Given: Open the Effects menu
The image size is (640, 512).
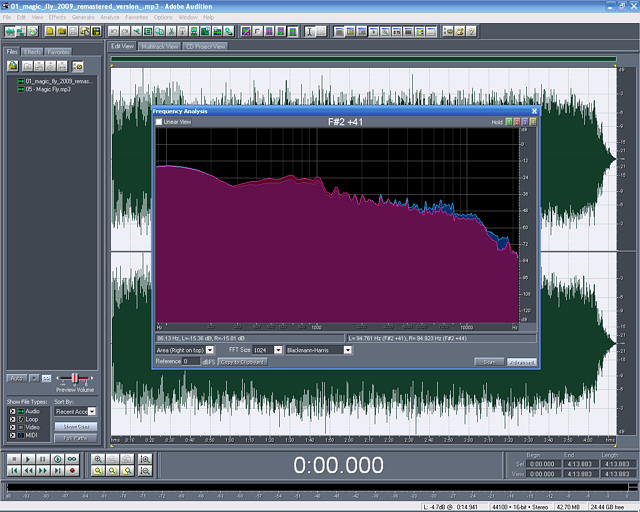Looking at the screenshot, I should 57,17.
